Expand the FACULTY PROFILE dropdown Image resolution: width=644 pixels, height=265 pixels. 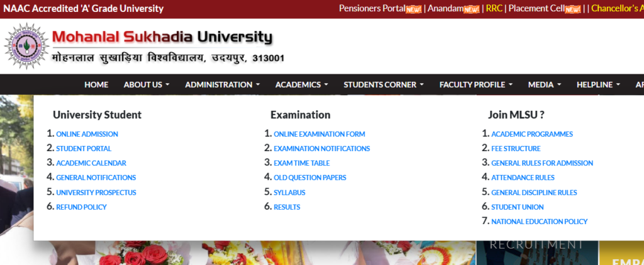pyautogui.click(x=475, y=84)
